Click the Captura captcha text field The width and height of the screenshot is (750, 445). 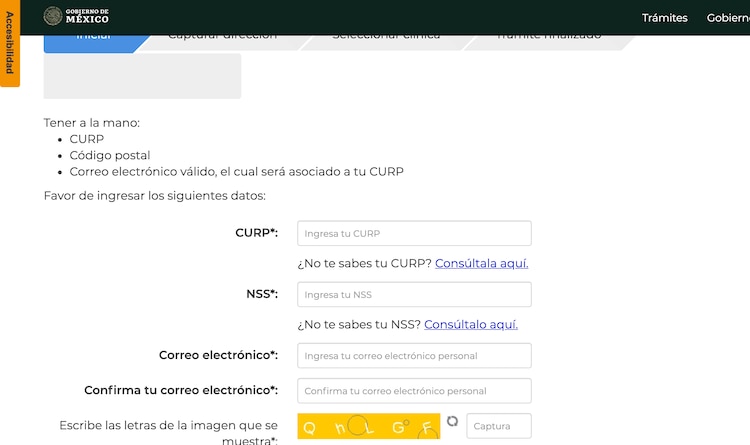(x=498, y=426)
